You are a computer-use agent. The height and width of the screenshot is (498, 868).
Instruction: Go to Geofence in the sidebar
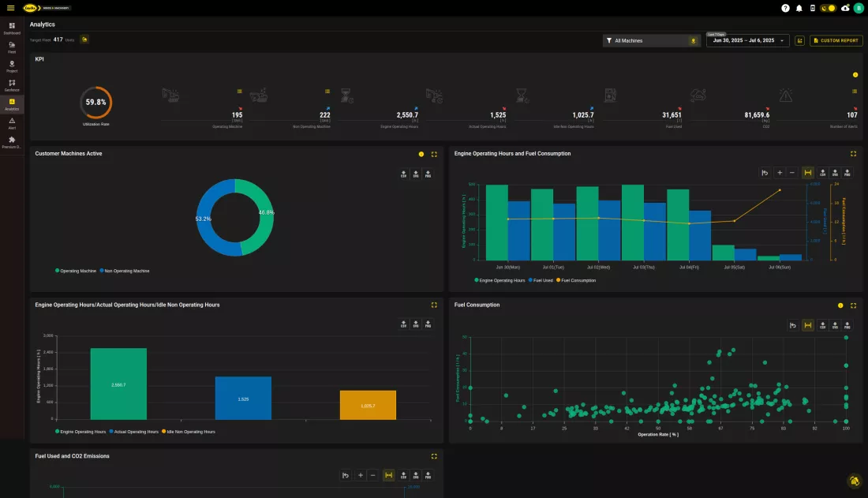click(12, 84)
